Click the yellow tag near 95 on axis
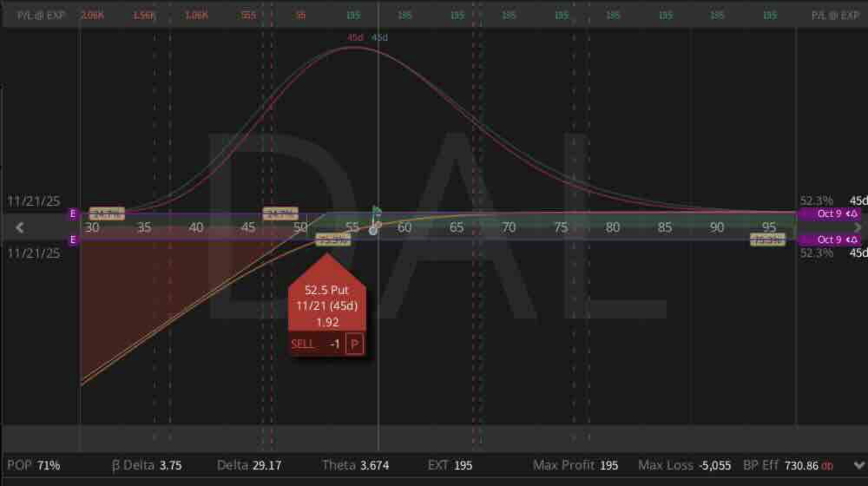Screen dimensions: 868x486 pos(767,240)
